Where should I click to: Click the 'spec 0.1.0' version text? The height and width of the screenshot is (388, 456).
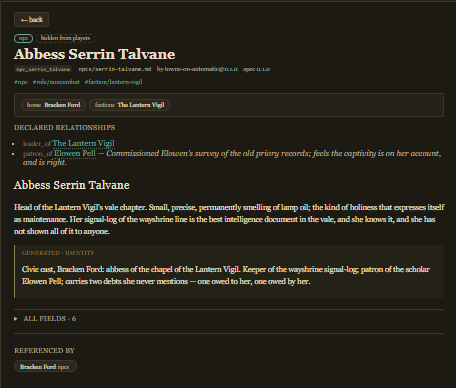256,69
